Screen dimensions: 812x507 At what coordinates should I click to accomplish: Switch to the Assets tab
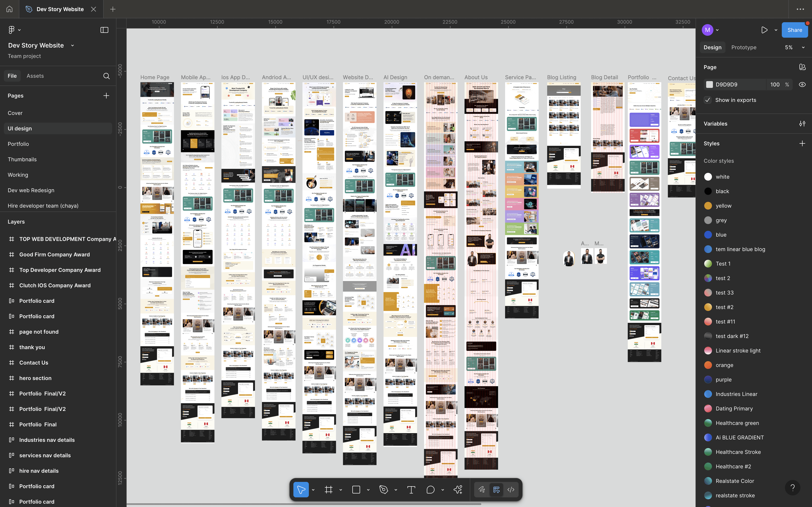click(35, 76)
